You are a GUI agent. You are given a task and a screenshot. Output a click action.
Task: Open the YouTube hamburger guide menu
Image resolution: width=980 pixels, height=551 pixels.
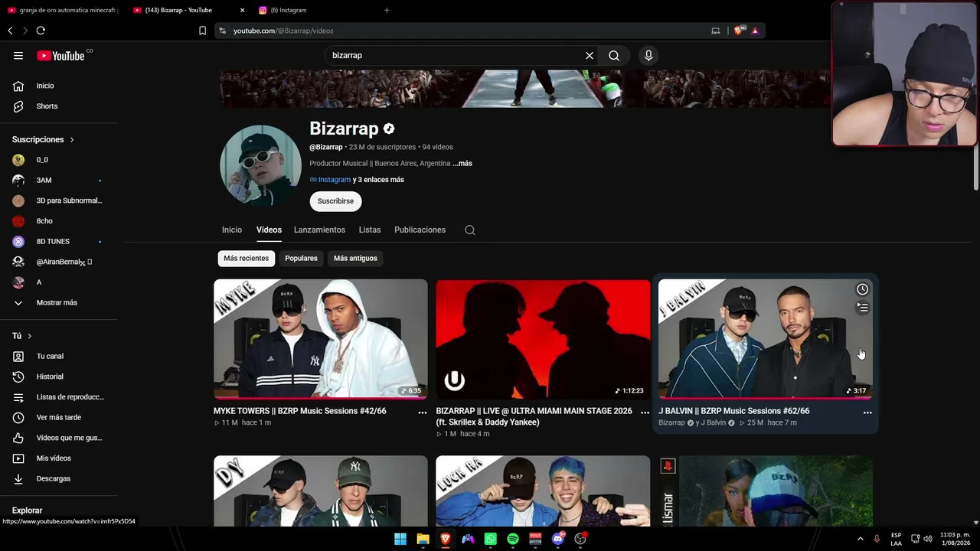pyautogui.click(x=18, y=55)
